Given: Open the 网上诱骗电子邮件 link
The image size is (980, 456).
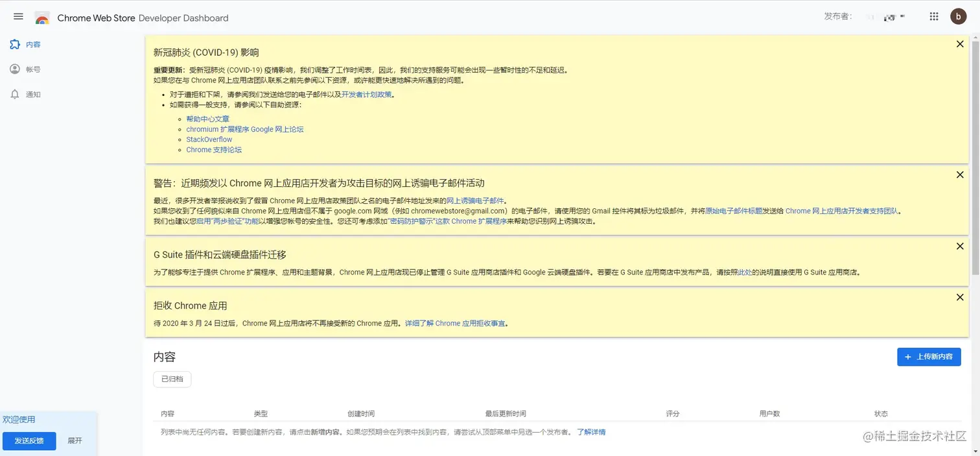Looking at the screenshot, I should pyautogui.click(x=475, y=201).
